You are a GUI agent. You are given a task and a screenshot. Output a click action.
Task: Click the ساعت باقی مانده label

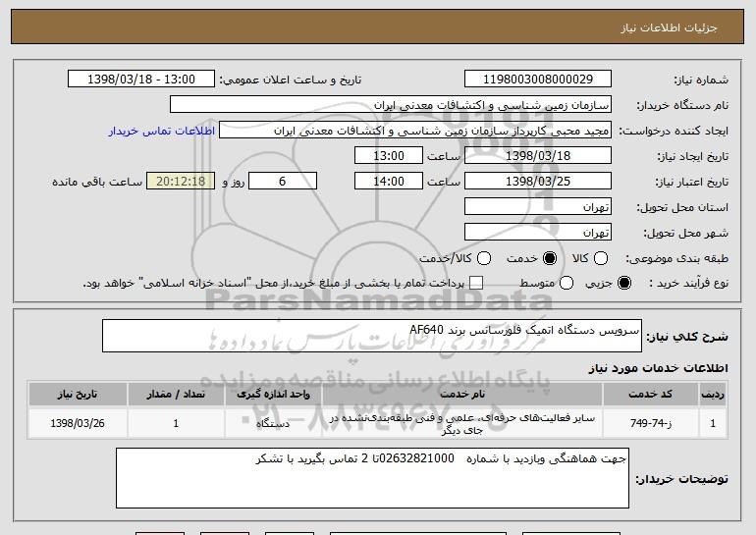click(97, 182)
